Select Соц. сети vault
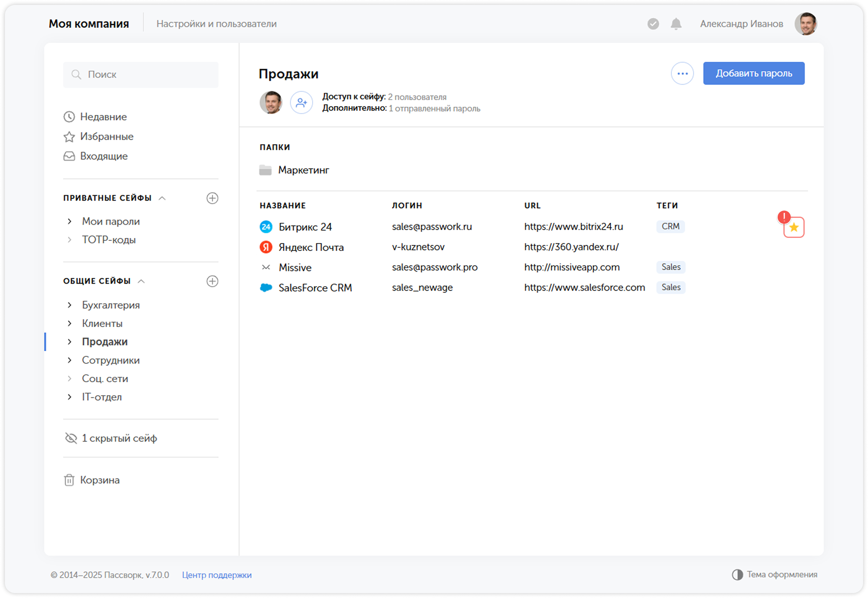This screenshot has height=598, width=868. pyautogui.click(x=105, y=379)
